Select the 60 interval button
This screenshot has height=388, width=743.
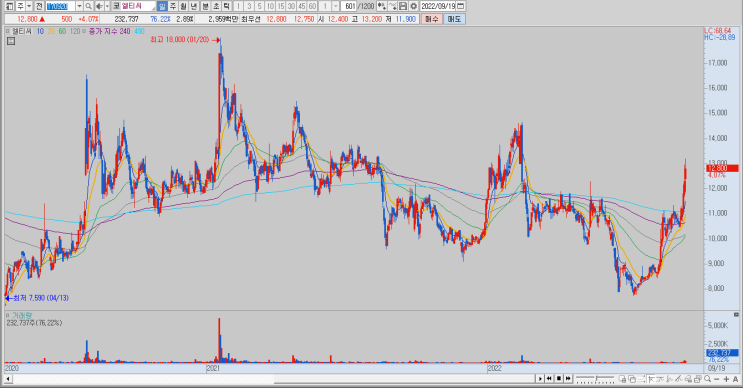click(x=312, y=6)
